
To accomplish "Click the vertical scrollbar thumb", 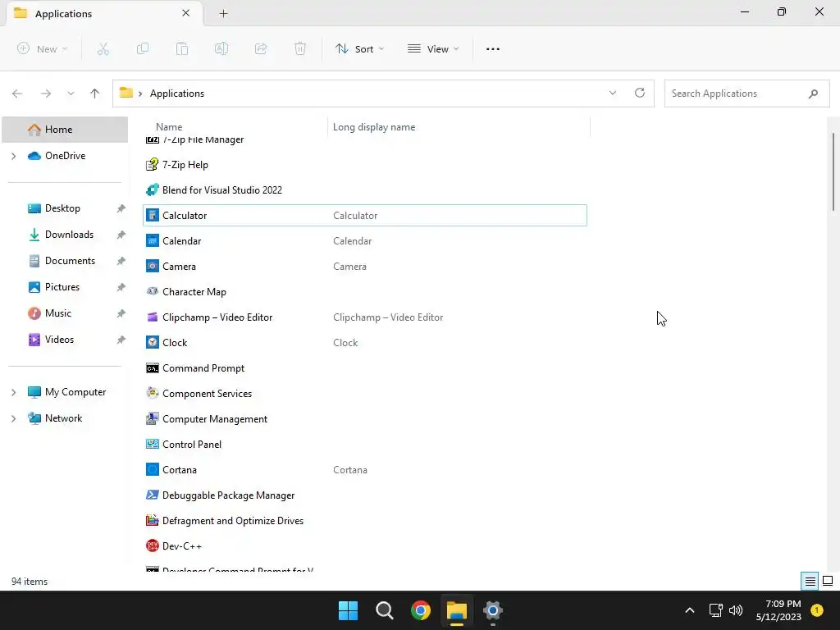I will coord(833,171).
